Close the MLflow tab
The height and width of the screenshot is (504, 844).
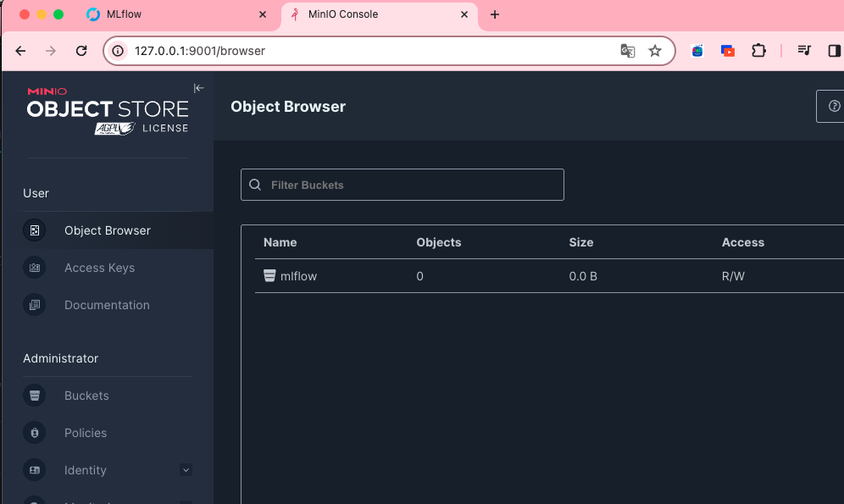263,14
